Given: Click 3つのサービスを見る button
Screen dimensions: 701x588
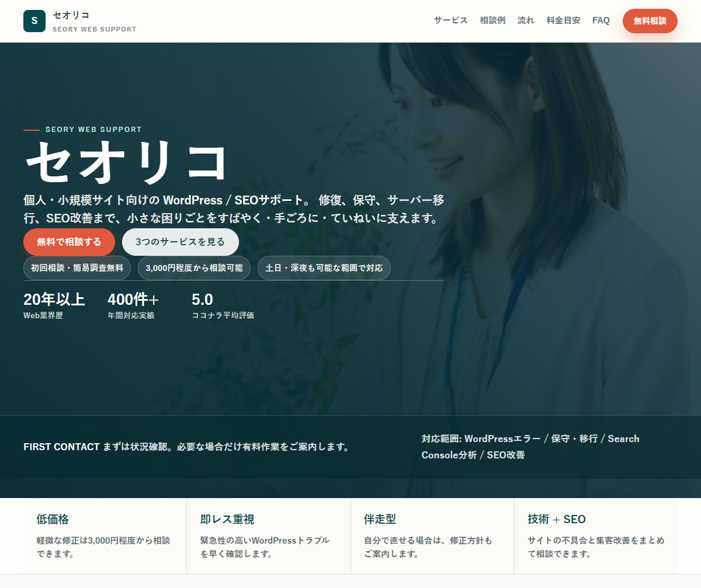Looking at the screenshot, I should [x=180, y=242].
